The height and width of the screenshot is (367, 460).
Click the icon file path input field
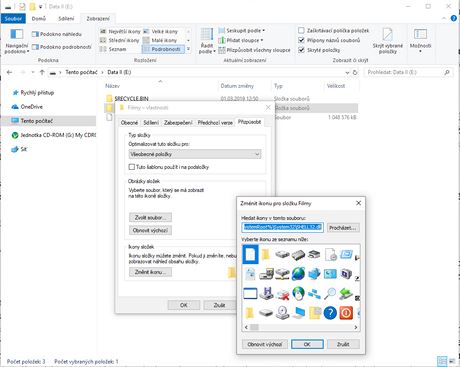click(x=282, y=228)
